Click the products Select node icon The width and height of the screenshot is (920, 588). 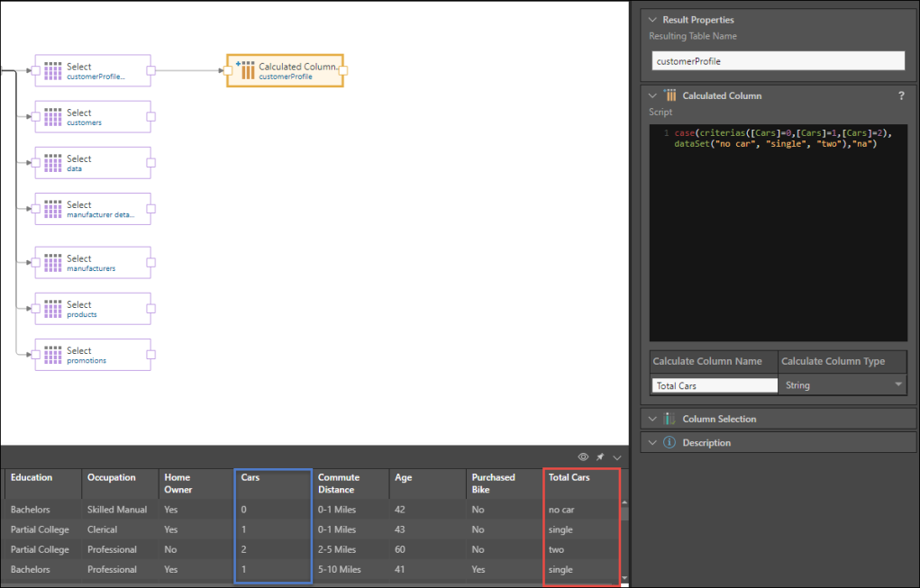pos(52,309)
